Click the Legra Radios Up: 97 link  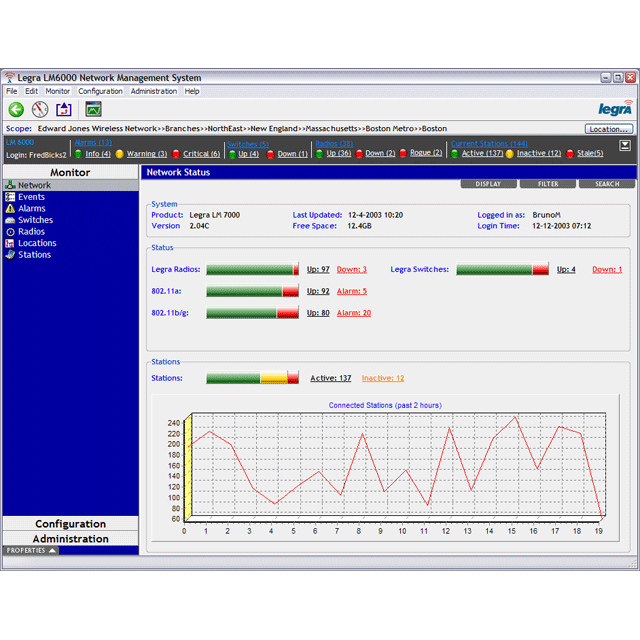tap(318, 269)
